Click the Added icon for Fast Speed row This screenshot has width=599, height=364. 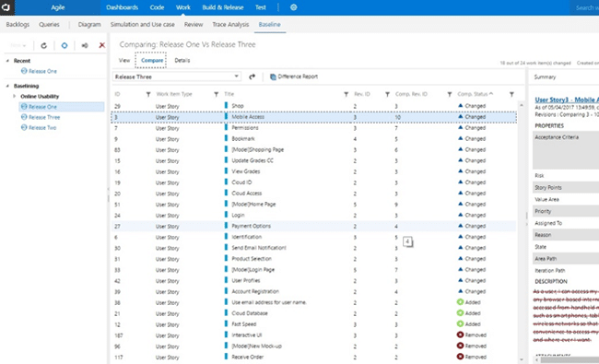(460, 323)
